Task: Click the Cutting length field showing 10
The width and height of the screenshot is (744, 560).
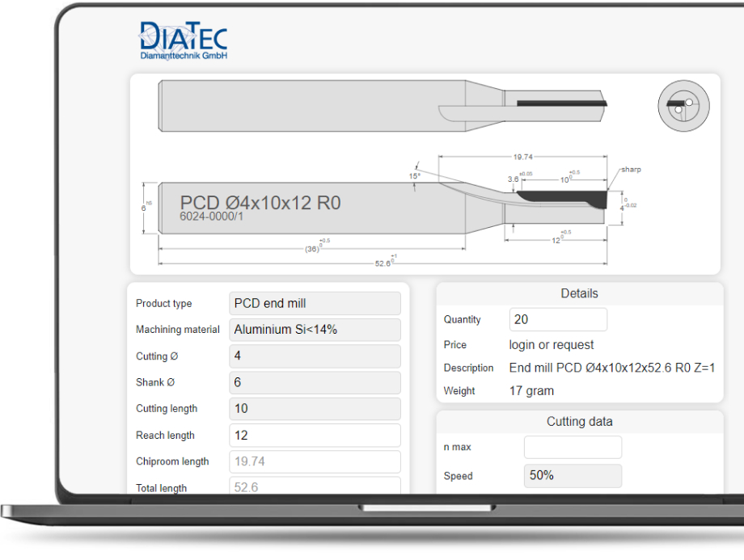Action: 315,409
